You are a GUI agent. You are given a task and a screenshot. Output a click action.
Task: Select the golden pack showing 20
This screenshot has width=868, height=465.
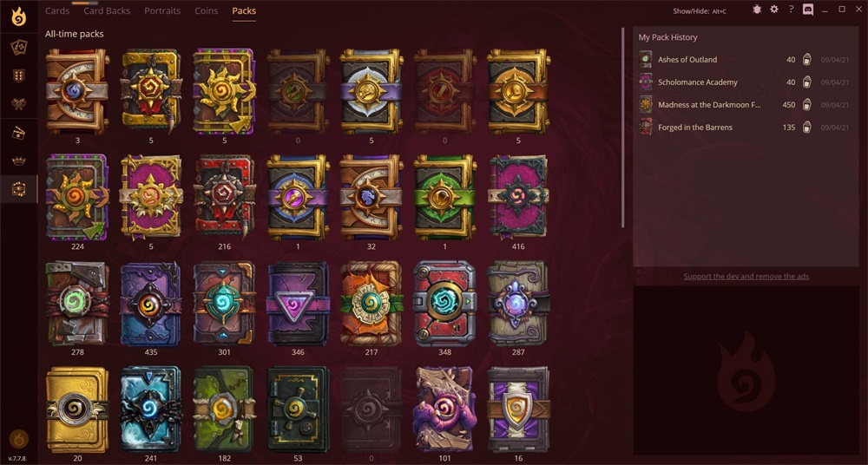coord(77,409)
